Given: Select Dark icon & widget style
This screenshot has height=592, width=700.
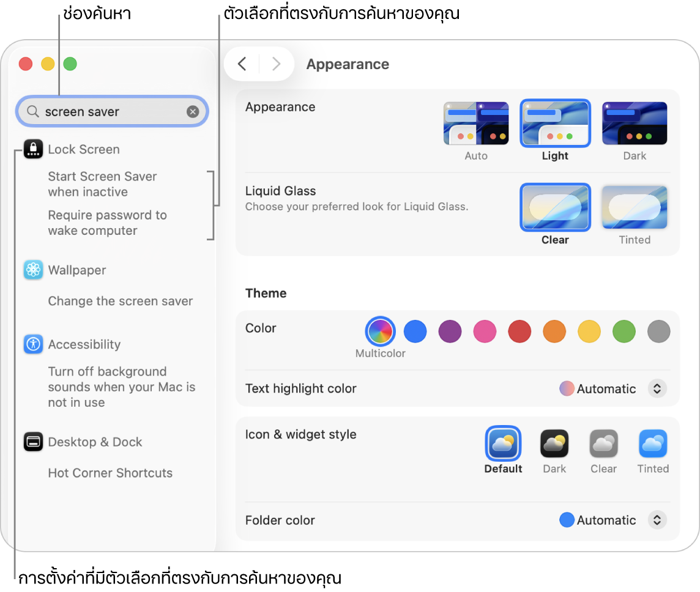Looking at the screenshot, I should pos(554,443).
